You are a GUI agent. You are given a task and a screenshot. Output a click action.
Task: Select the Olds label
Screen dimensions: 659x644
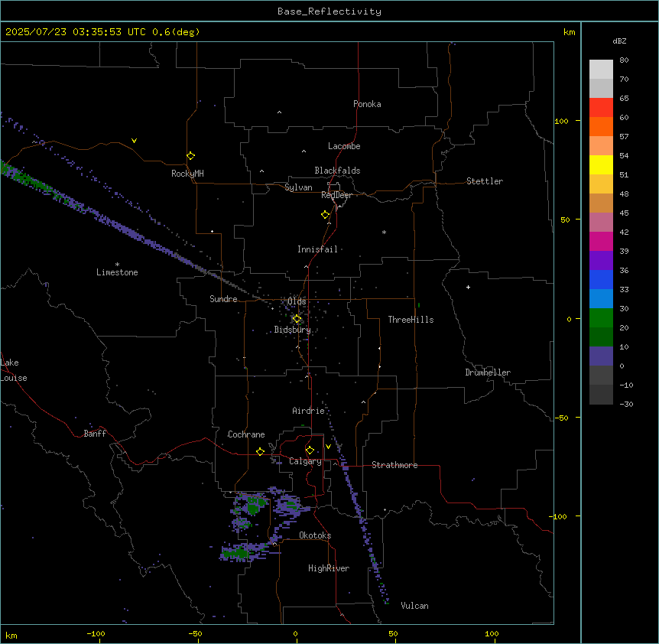pyautogui.click(x=297, y=301)
